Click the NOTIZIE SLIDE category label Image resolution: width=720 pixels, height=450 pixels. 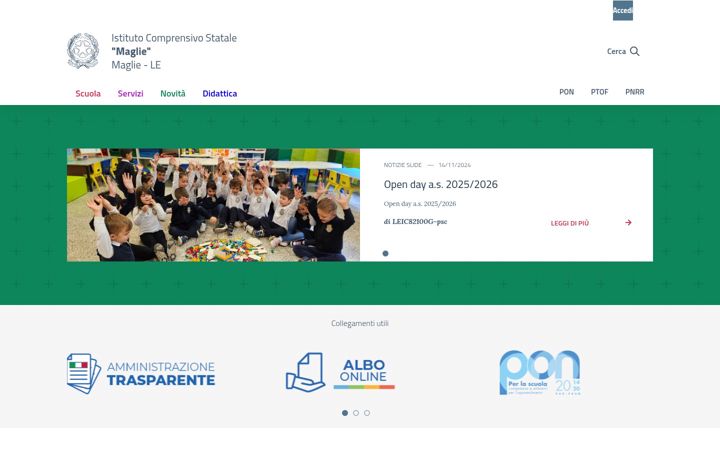click(x=402, y=165)
